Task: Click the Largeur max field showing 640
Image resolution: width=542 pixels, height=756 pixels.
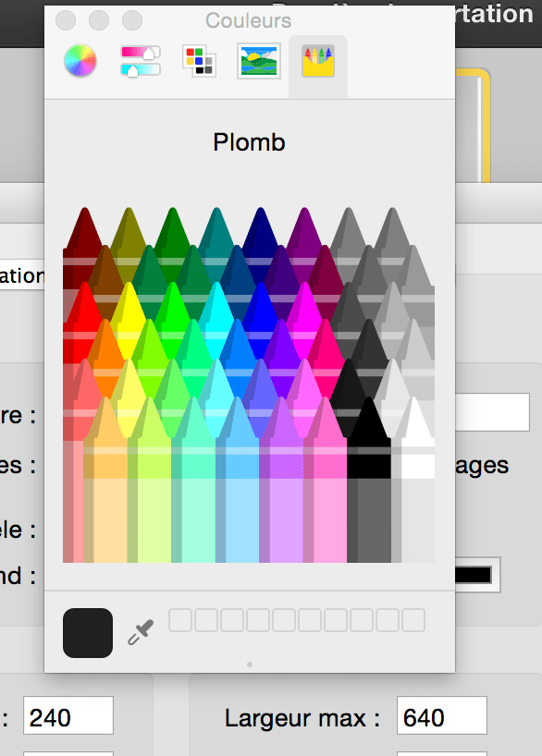Action: tap(441, 715)
